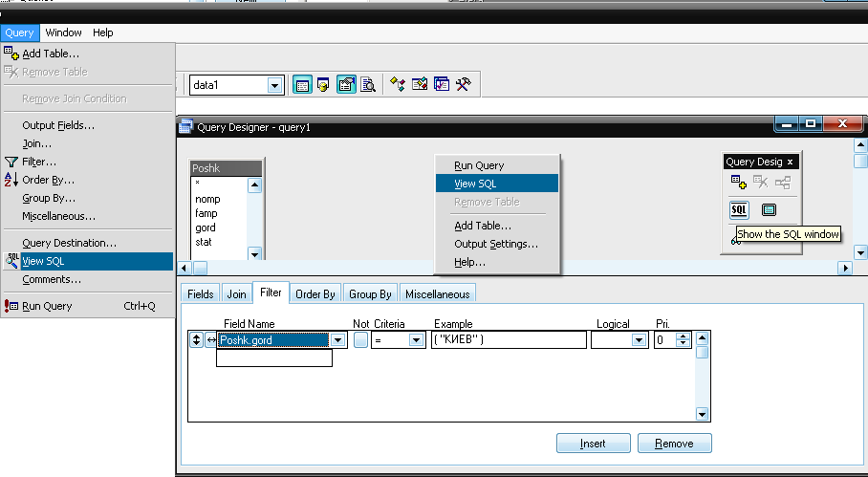The width and height of the screenshot is (868, 477).
Task: Click the horizontal double-arrow beside Poshk.gord
Action: [x=211, y=340]
